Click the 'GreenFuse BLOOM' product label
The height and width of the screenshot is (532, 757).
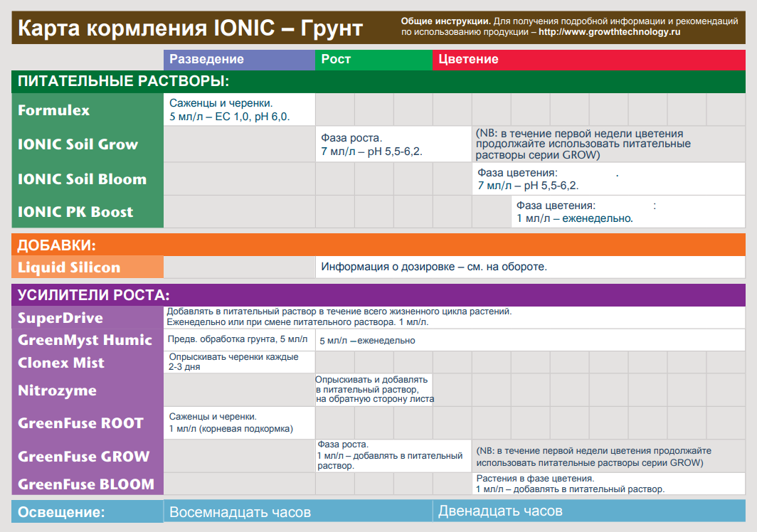[x=86, y=484]
